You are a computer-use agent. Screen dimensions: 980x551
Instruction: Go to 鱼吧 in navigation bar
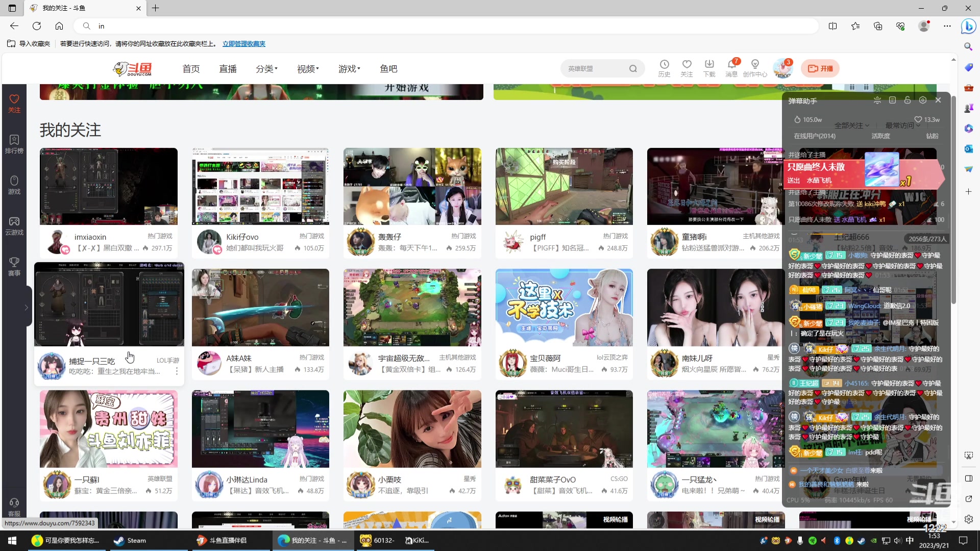click(388, 69)
